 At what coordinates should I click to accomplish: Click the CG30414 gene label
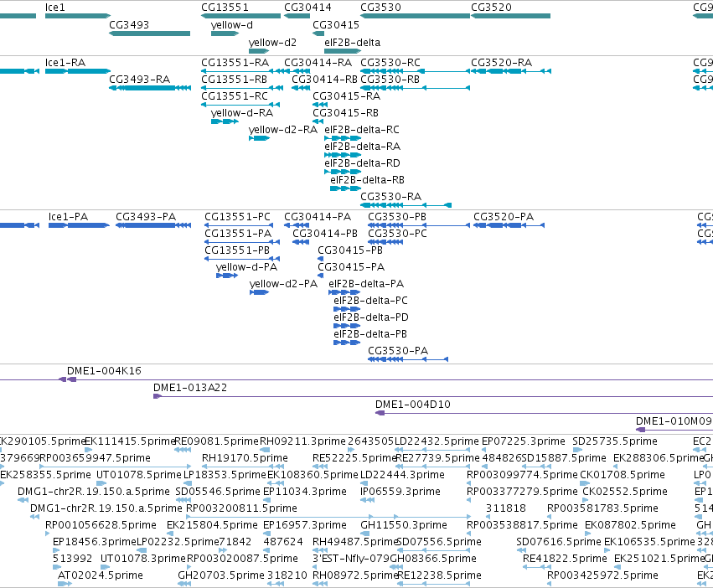pos(307,8)
